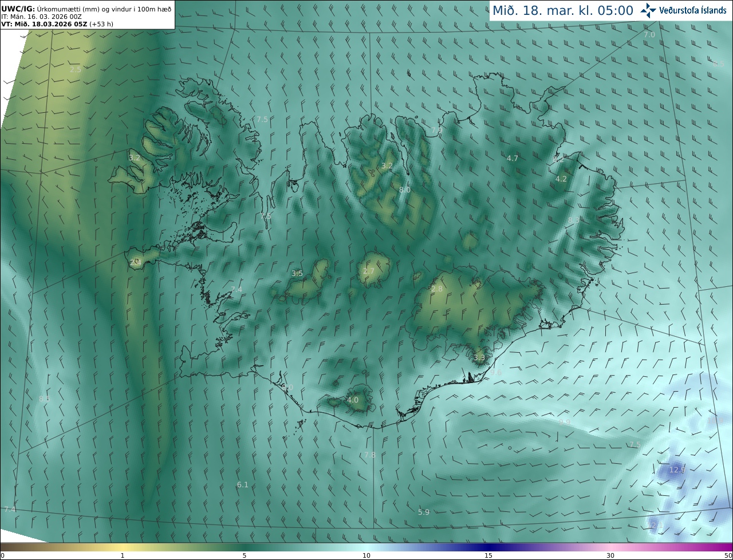733x560 pixels.
Task: Click the Veðurstofa Íslands logo
Action: pos(683,10)
